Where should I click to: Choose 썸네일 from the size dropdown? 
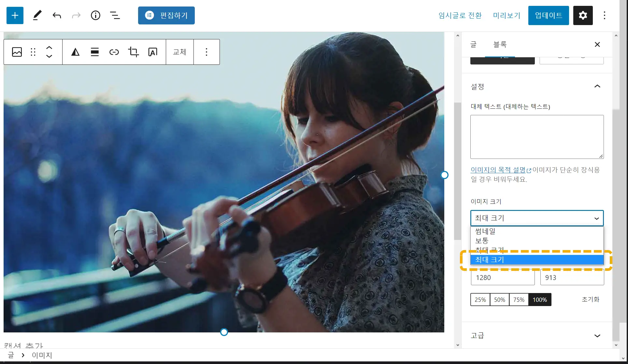485,231
